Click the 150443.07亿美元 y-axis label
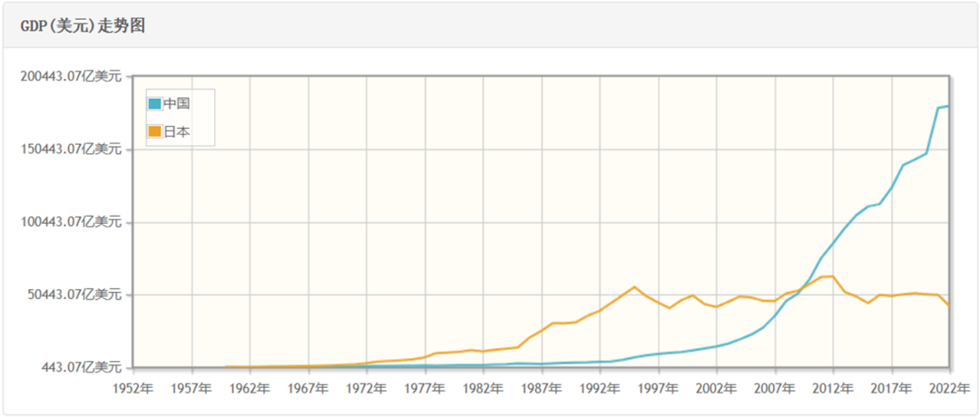This screenshot has width=980, height=417. (71, 149)
